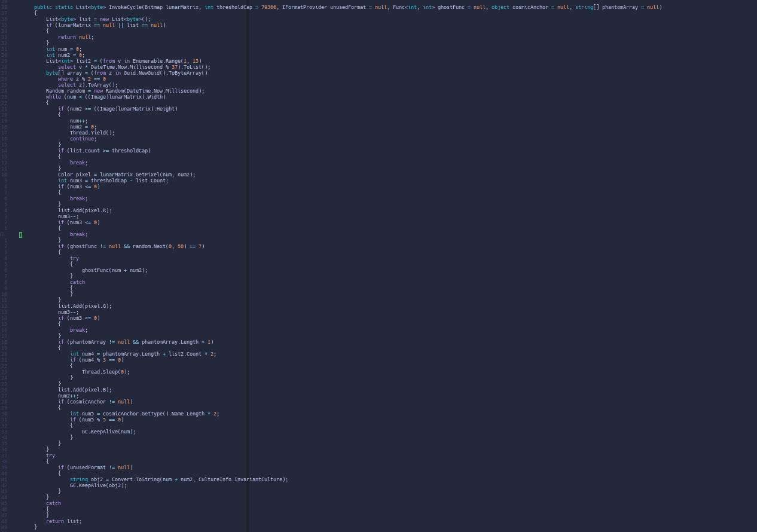Viewport: 757px width, 532px height.
Task: Click the 'continue;' keyword
Action: (x=83, y=139)
